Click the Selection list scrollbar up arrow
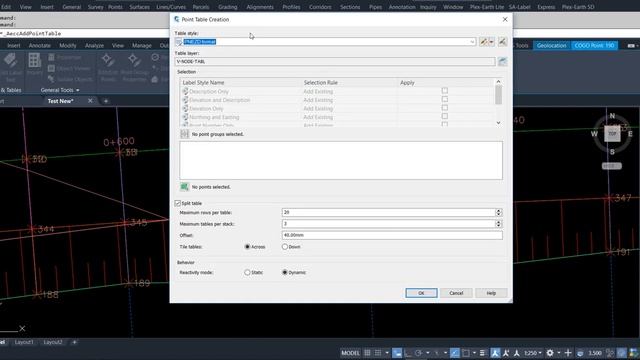The height and width of the screenshot is (360, 640). click(498, 82)
